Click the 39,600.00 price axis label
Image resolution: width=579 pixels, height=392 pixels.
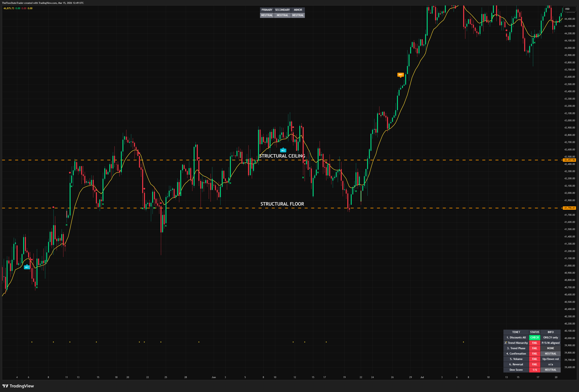(570, 367)
